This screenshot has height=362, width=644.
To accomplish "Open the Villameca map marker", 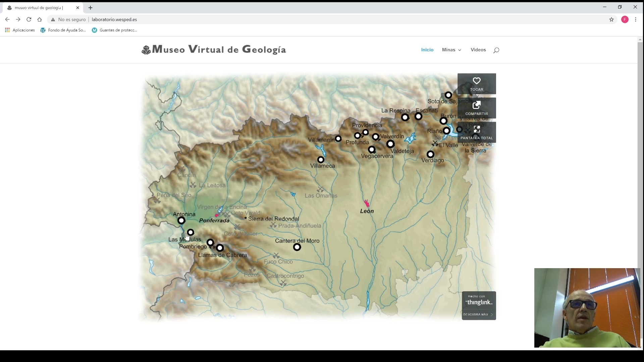I will point(321,160).
